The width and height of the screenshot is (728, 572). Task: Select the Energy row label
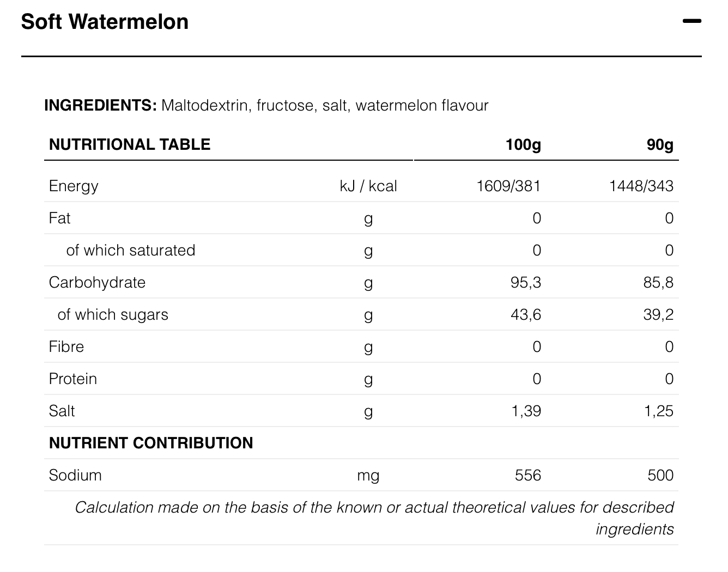click(74, 186)
